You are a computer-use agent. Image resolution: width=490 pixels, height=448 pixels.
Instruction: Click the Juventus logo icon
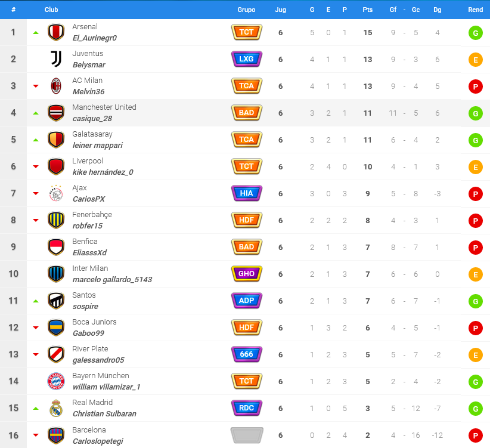point(56,59)
